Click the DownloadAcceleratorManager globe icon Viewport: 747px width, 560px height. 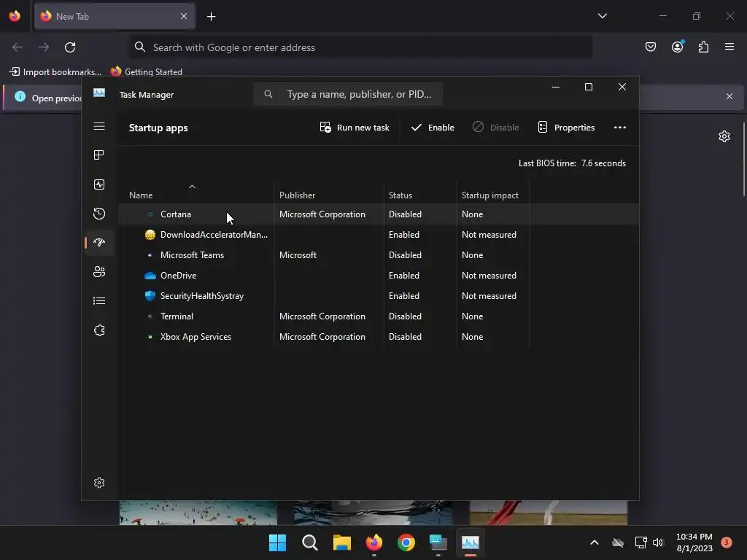click(x=150, y=235)
